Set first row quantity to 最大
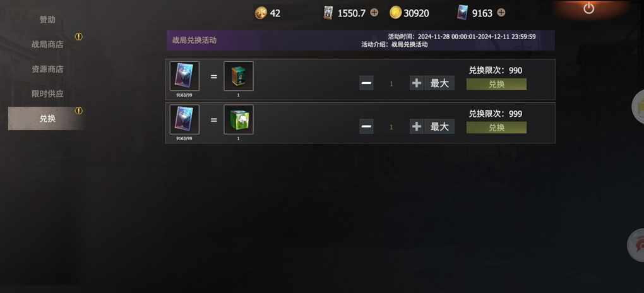Screen dimensions: 644x293 [x=439, y=83]
